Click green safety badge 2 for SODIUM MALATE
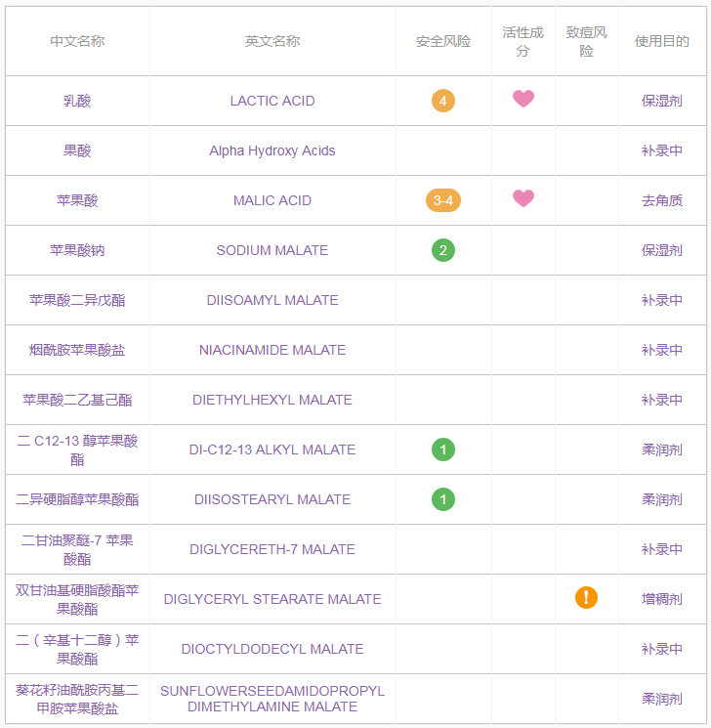 click(443, 250)
